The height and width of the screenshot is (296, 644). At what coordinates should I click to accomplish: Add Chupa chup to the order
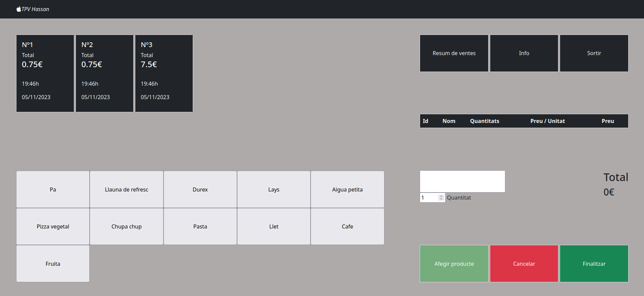point(126,226)
